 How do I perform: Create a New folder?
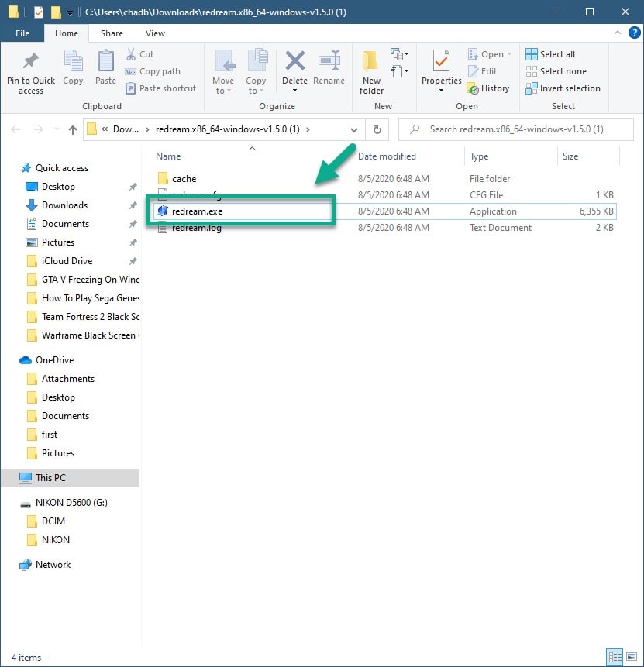pos(371,72)
